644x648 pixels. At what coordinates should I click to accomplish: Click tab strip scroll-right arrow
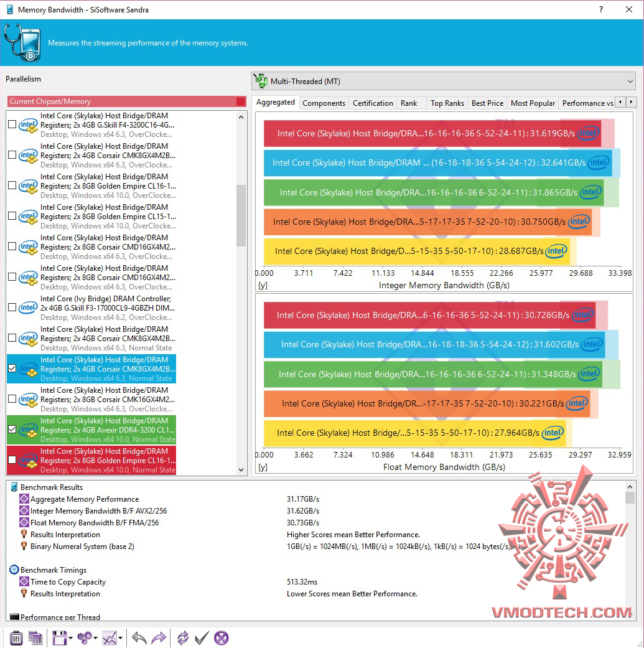(x=631, y=101)
